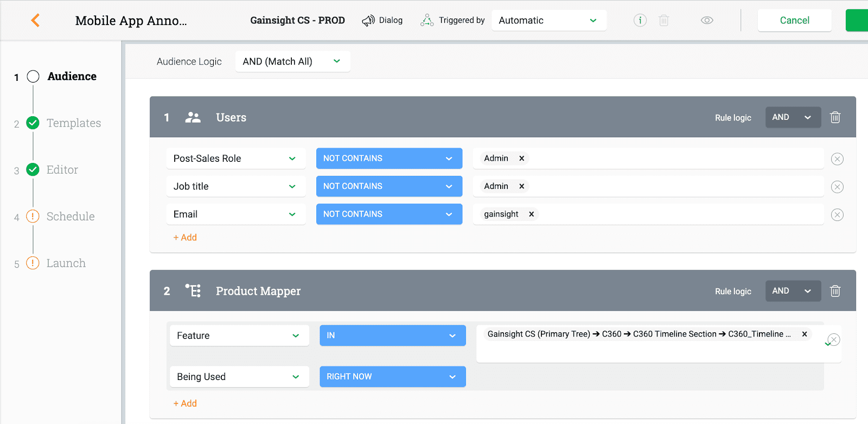Expand the Audience Logic dropdown
Viewport: 868px width, 424px height.
pos(292,61)
